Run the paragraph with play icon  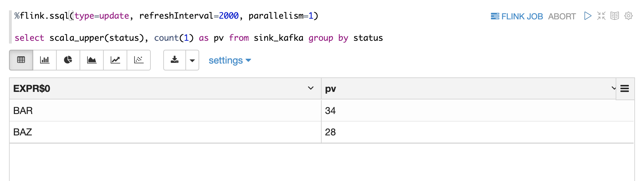click(587, 16)
